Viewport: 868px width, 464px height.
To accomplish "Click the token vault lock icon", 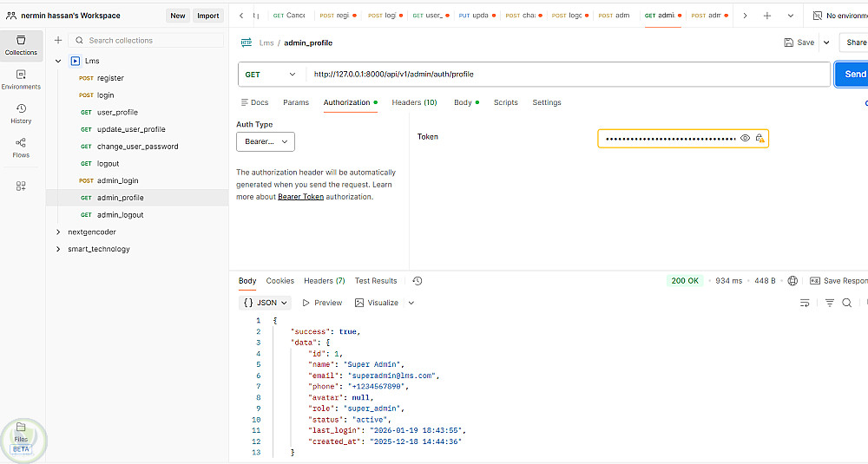I will tap(759, 138).
